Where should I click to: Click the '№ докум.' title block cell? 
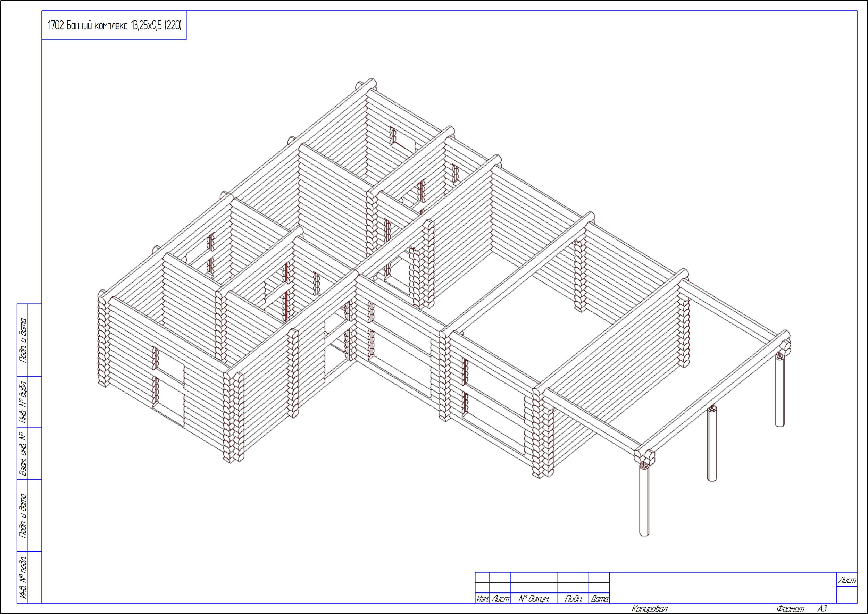[534, 598]
